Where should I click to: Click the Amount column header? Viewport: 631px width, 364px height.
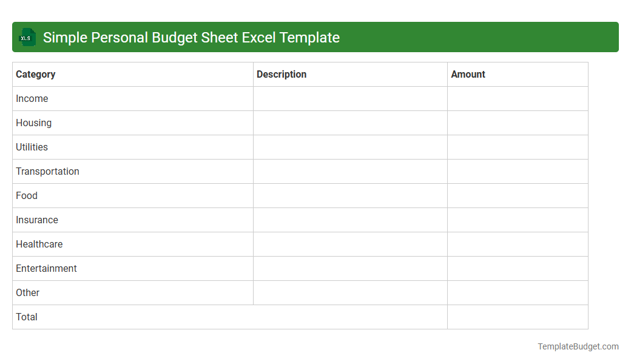468,74
